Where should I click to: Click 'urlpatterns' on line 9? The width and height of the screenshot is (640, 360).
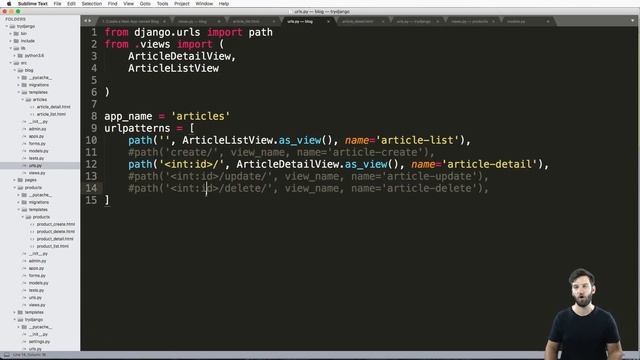point(137,128)
